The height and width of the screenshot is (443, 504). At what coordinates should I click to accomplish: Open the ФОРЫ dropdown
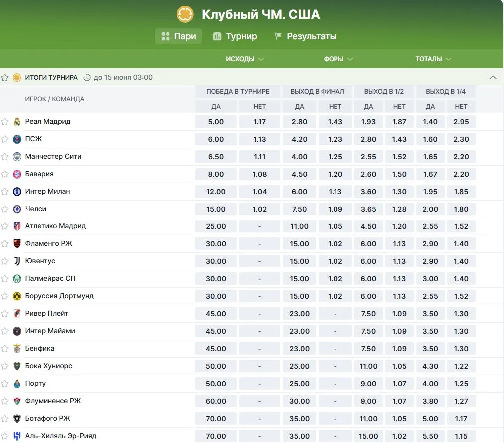point(338,59)
